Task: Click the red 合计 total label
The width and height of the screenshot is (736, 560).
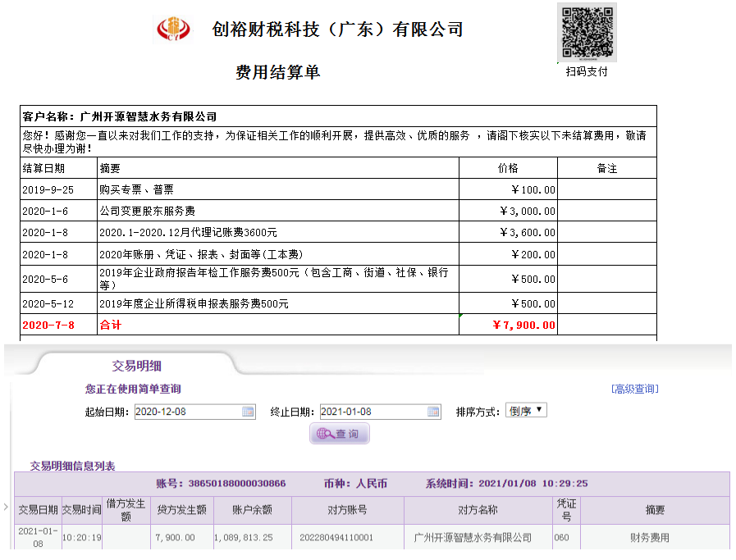Action: pos(110,325)
